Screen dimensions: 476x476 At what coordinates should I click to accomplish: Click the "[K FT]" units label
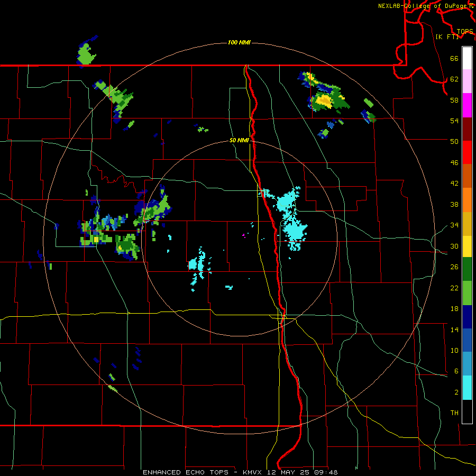point(447,36)
